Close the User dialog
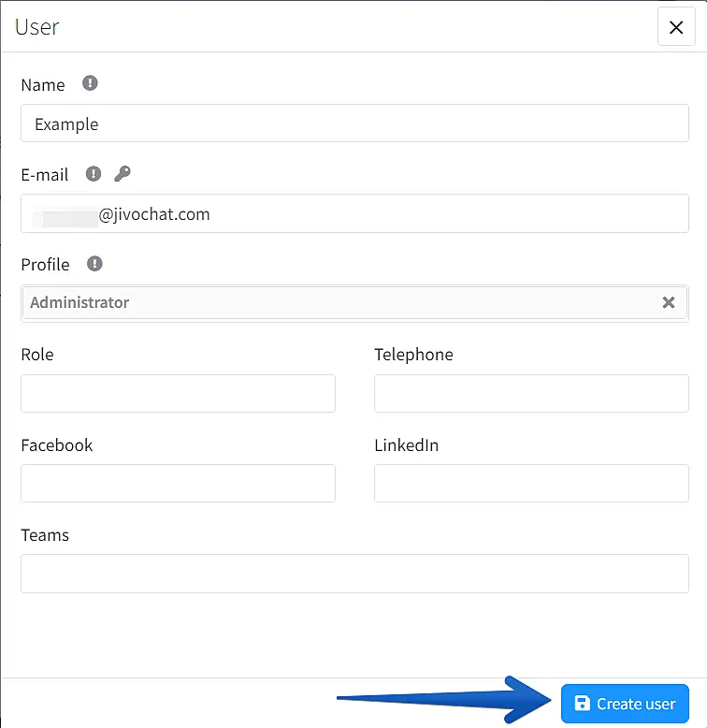This screenshot has height=728, width=707. 676,27
